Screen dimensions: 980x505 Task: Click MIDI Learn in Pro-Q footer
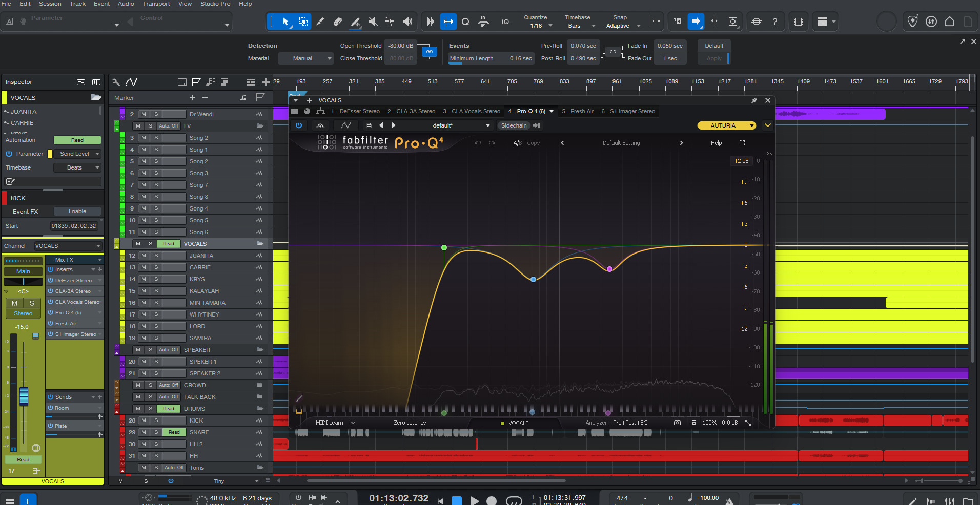point(330,423)
